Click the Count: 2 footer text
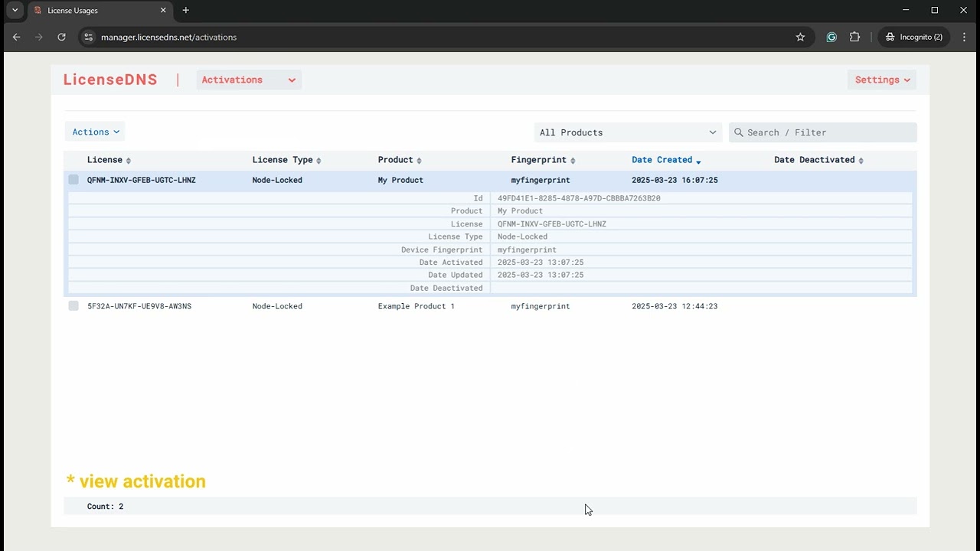 click(x=105, y=507)
